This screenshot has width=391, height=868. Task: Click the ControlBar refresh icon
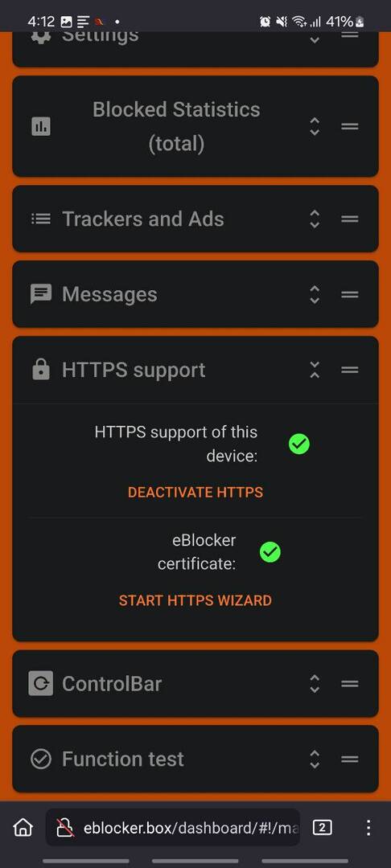(x=41, y=684)
